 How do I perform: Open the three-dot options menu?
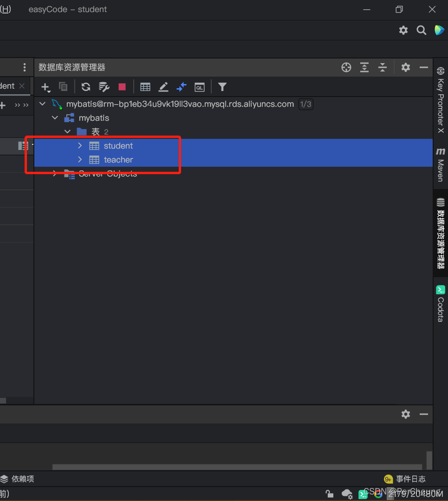25,67
